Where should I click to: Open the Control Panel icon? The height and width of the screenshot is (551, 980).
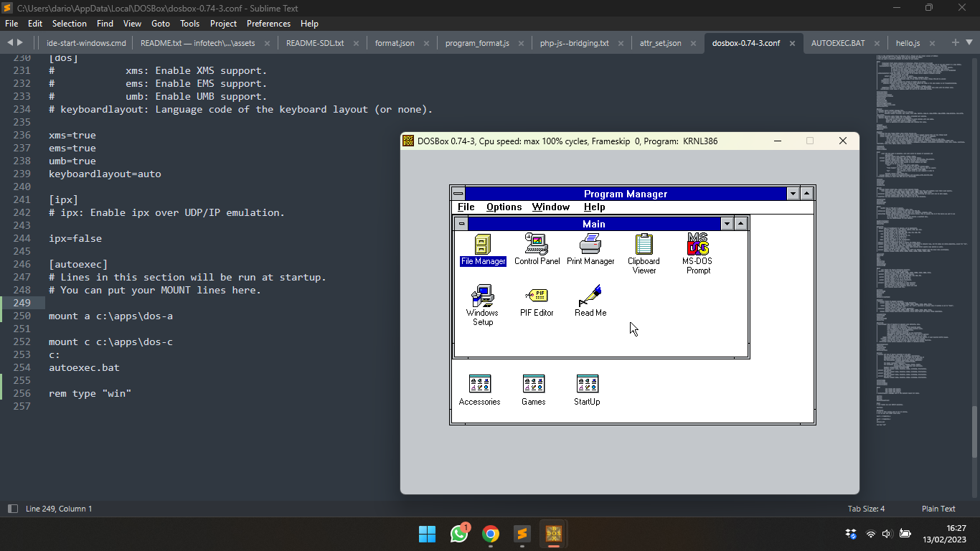(537, 250)
